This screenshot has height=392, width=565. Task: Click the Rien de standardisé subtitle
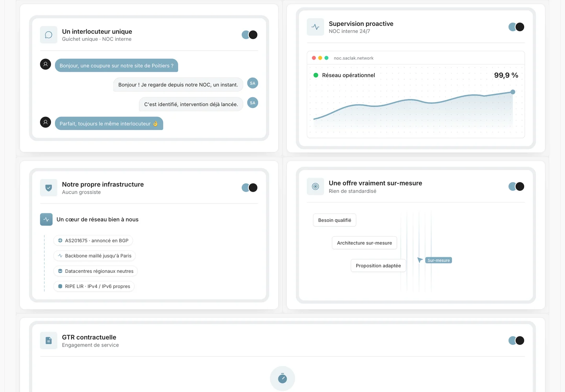(x=352, y=191)
